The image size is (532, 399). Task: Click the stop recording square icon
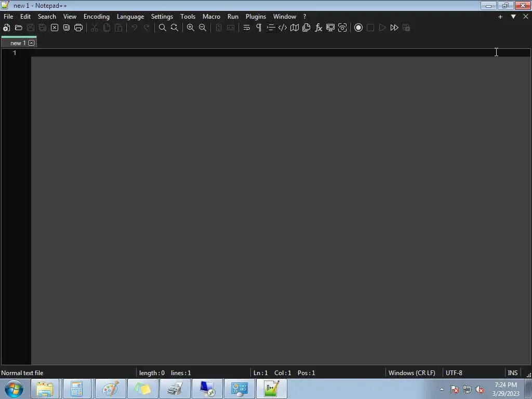[370, 28]
